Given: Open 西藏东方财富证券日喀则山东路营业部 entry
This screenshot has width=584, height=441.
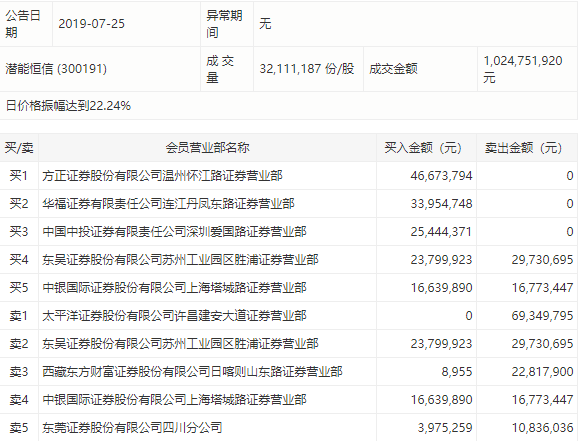Looking at the screenshot, I should pyautogui.click(x=192, y=372).
